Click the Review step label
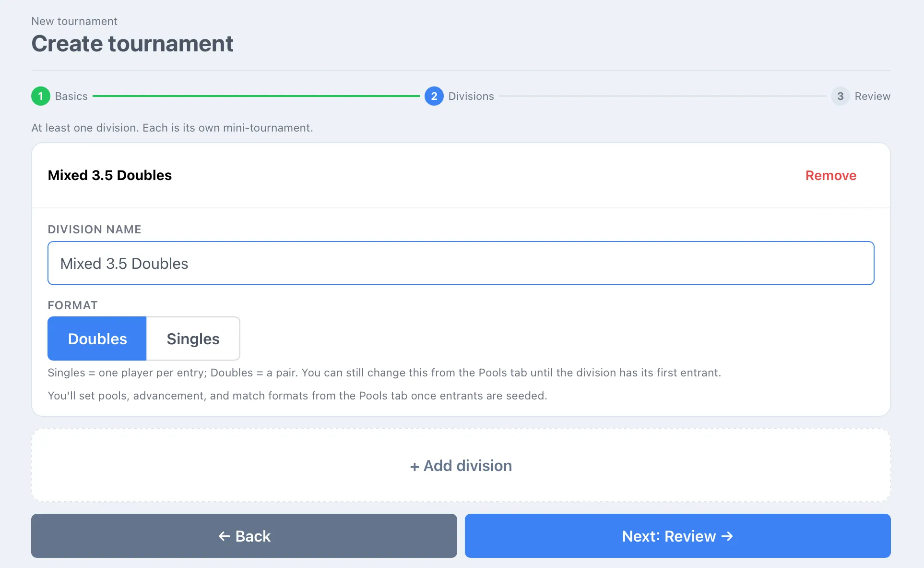Screen dimensions: 924x568 872,96
